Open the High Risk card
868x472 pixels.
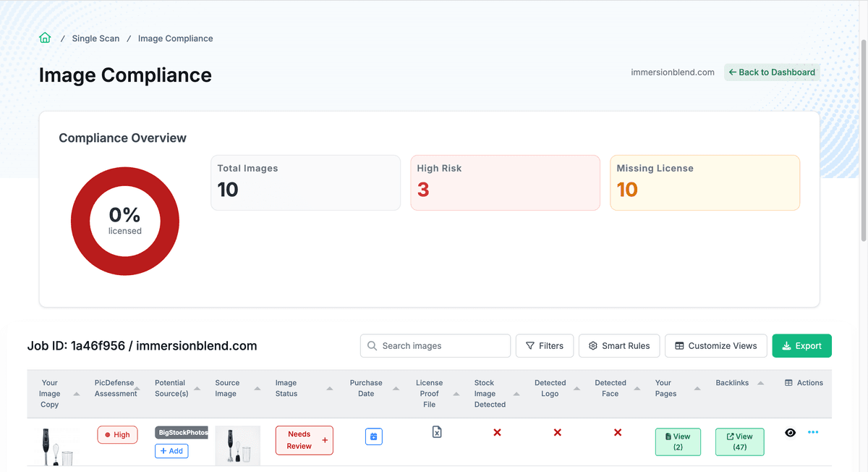coord(505,182)
